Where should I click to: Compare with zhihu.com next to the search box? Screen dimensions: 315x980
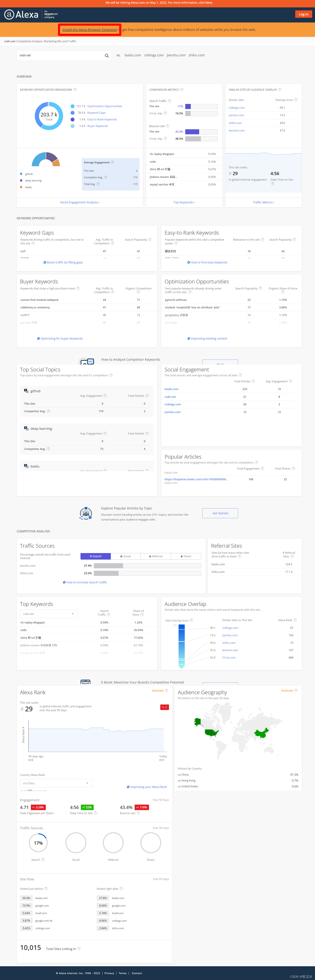[197, 55]
